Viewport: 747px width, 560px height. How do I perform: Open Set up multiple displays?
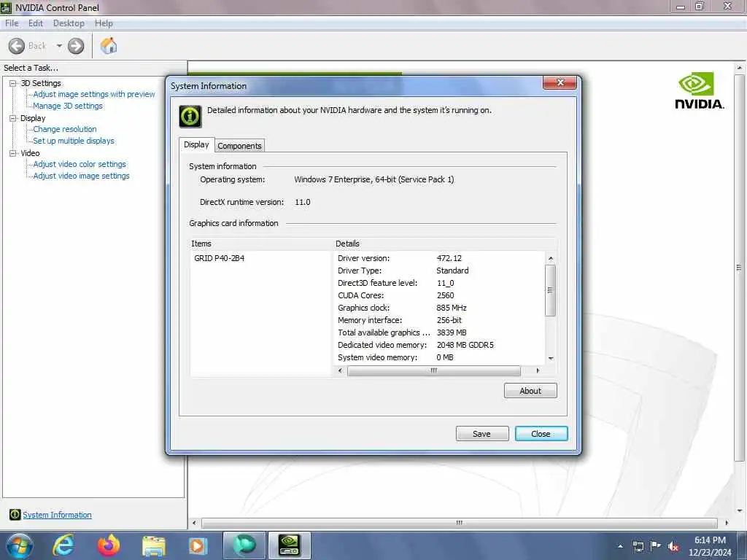[x=74, y=141]
